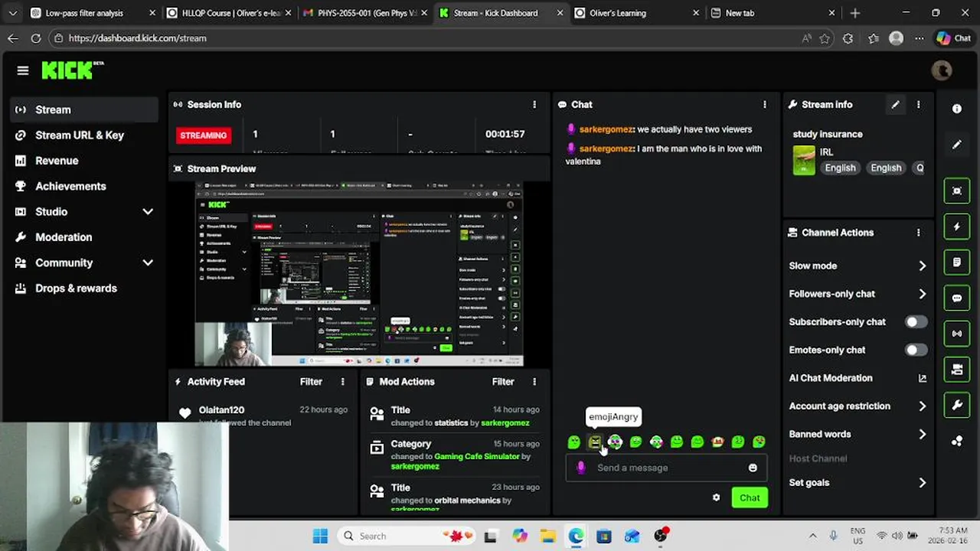Open Slow mode settings chevron
Viewport: 980px width, 551px height.
click(922, 266)
